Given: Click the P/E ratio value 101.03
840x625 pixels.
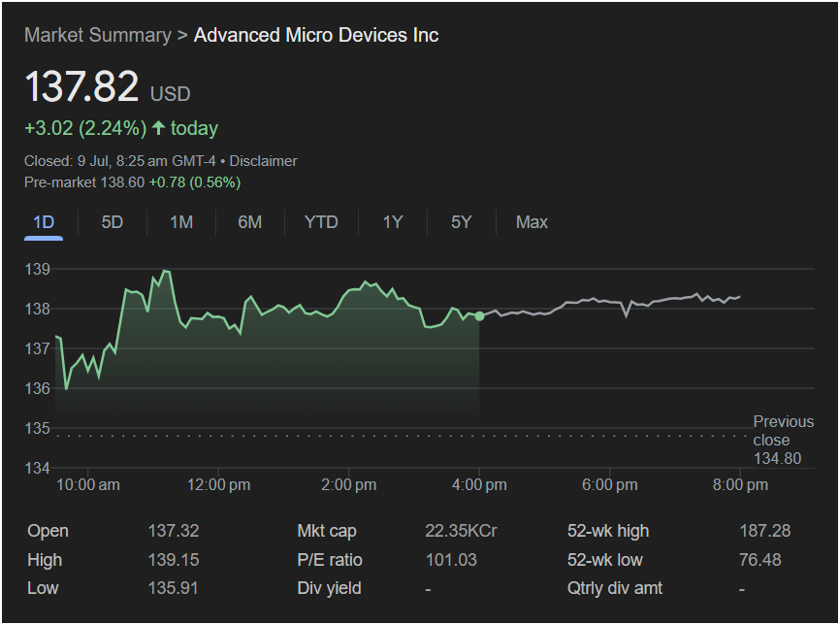Looking at the screenshot, I should coord(450,560).
